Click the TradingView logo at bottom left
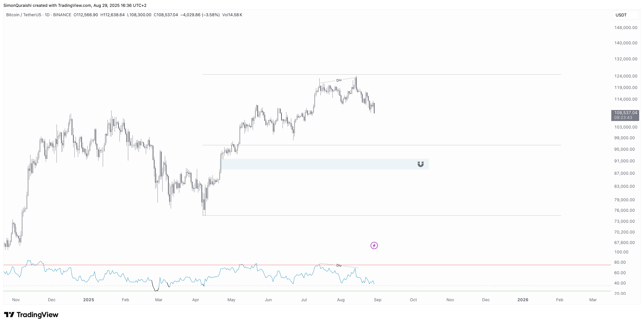Screen dimensions: 644x325 (31, 314)
